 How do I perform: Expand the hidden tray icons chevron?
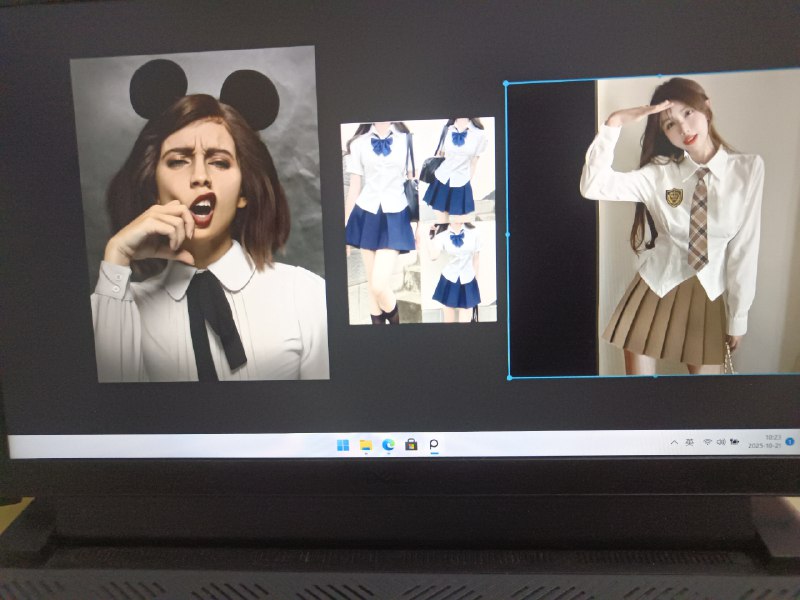pos(674,442)
